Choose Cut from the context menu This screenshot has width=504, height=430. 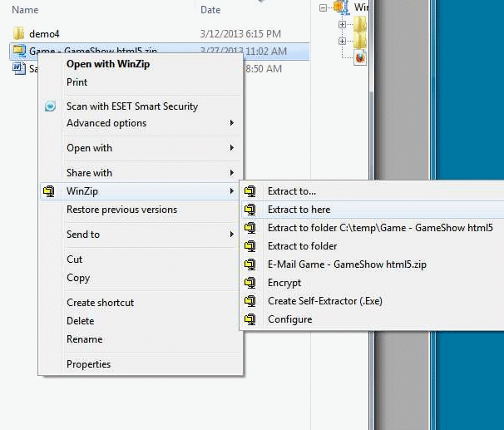click(75, 259)
